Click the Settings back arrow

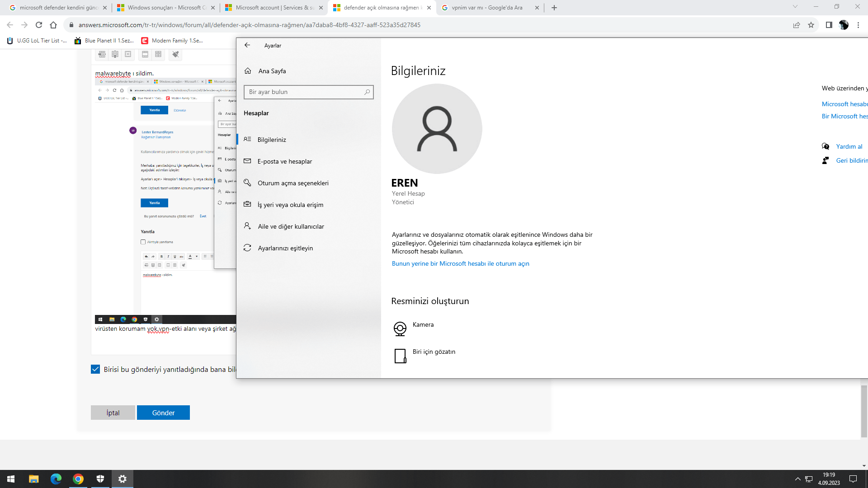pyautogui.click(x=247, y=45)
